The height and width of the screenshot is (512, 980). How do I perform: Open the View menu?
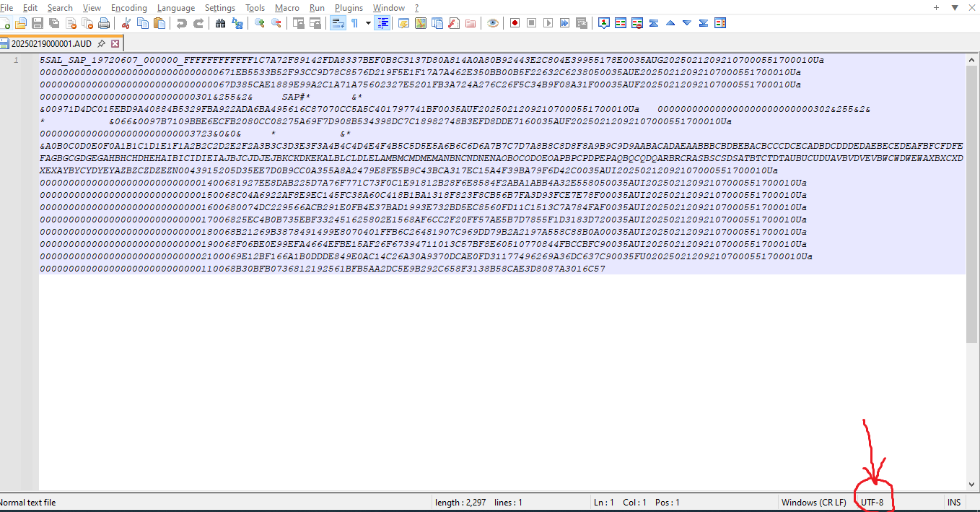tap(92, 8)
